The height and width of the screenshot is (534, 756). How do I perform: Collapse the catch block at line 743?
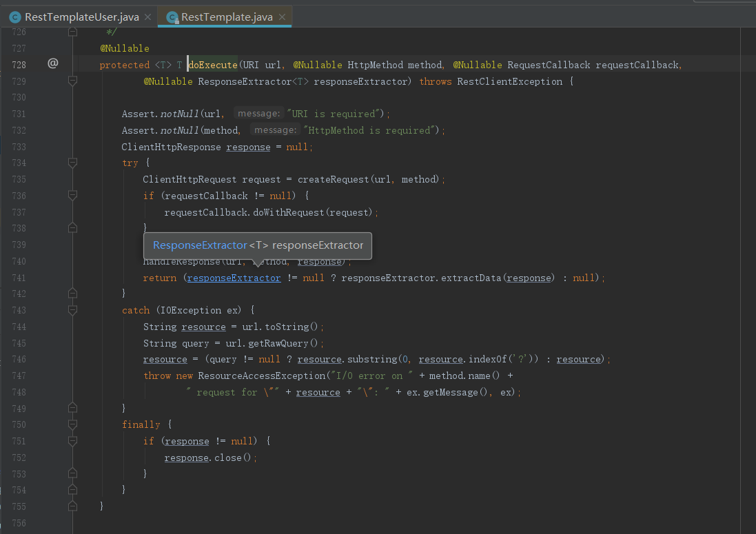pos(73,310)
